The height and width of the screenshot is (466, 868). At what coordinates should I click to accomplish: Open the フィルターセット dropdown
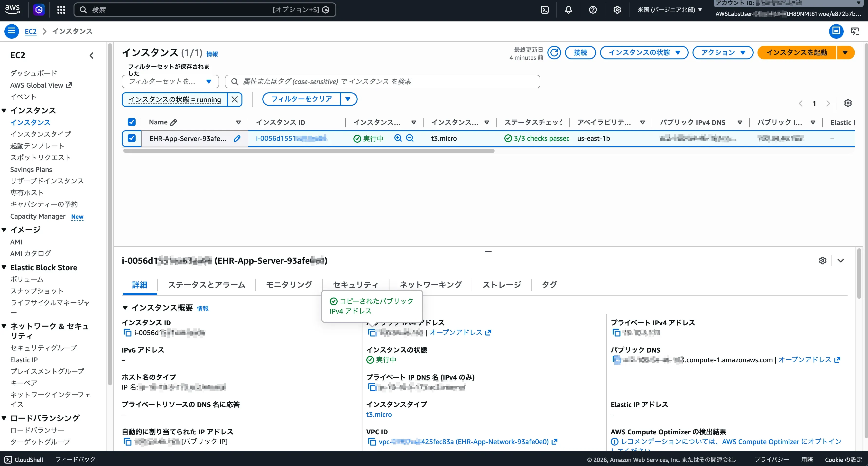point(170,81)
